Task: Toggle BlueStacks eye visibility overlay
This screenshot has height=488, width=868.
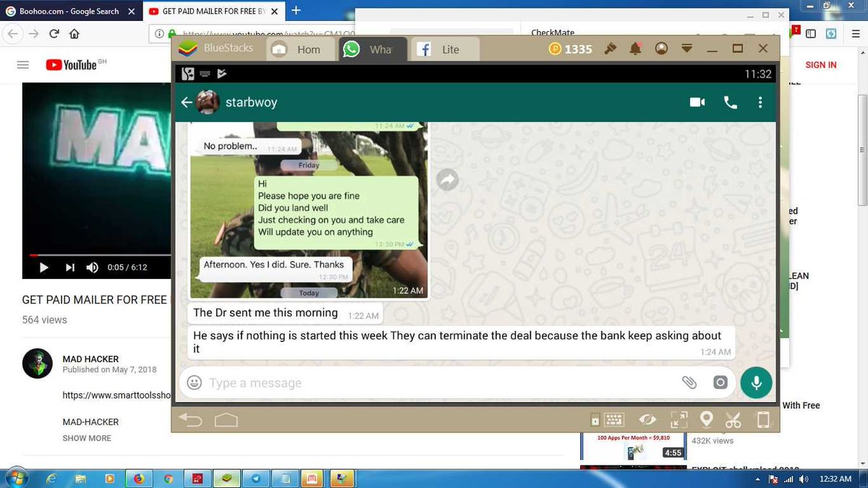Action: coord(647,420)
